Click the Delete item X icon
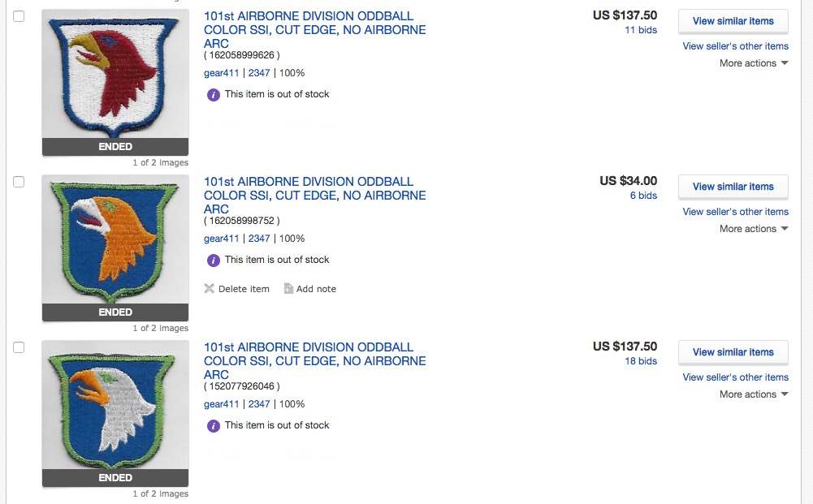The height and width of the screenshot is (504, 813). coord(210,289)
